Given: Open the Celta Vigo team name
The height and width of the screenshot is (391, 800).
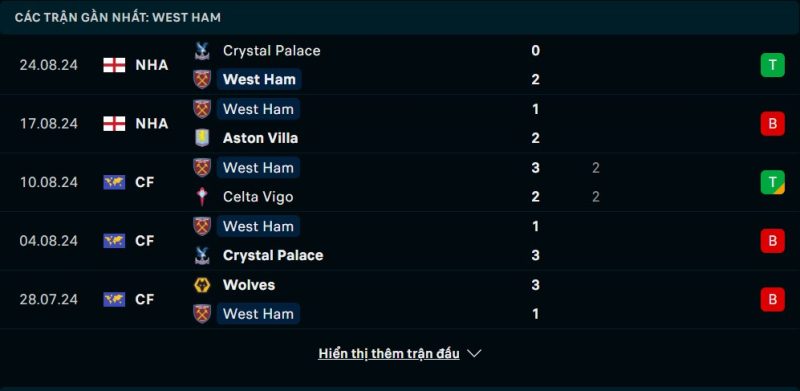Looking at the screenshot, I should (258, 197).
